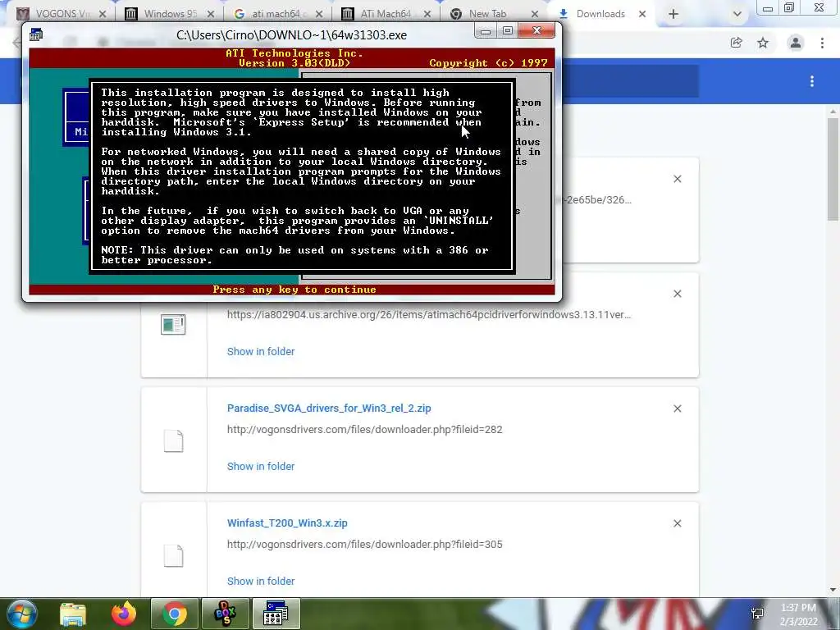This screenshot has width=840, height=630.
Task: Click the Paradise_SVGA zip file icon
Action: click(174, 441)
